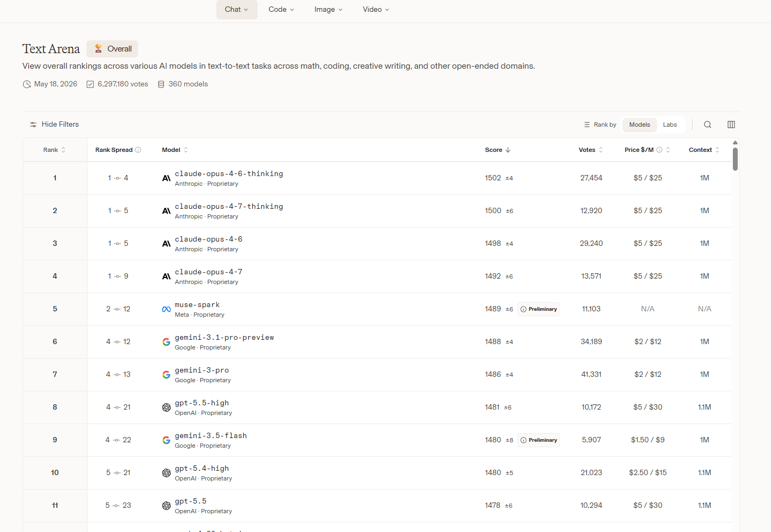This screenshot has height=532, width=771.
Task: Click the Anthropic logo beside claude-opus-4-7-thinking
Action: pos(166,211)
